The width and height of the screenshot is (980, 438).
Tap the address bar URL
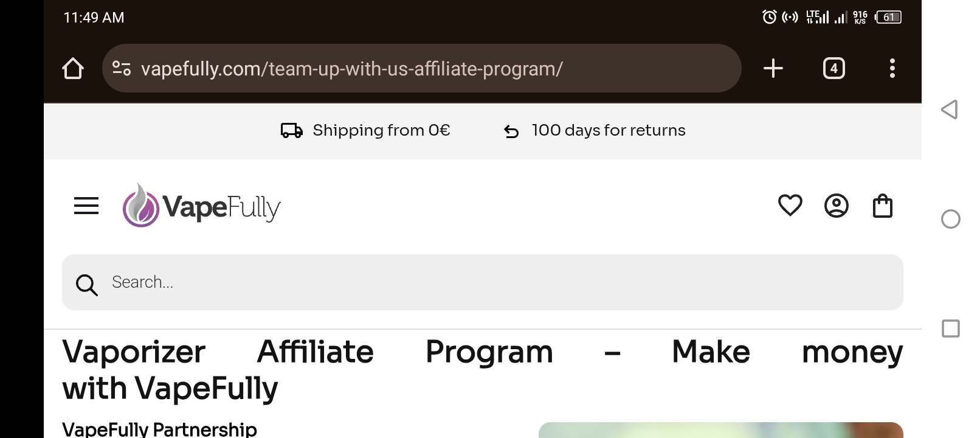(x=351, y=69)
